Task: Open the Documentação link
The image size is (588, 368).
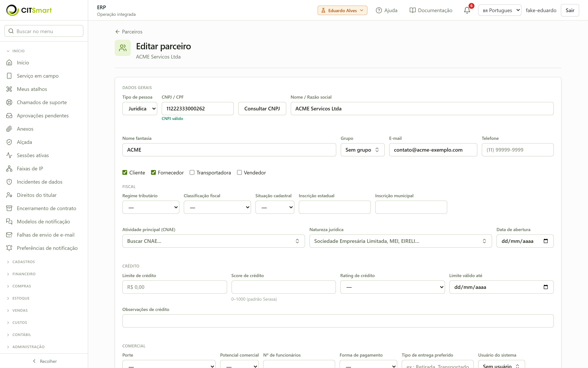Action: (431, 10)
